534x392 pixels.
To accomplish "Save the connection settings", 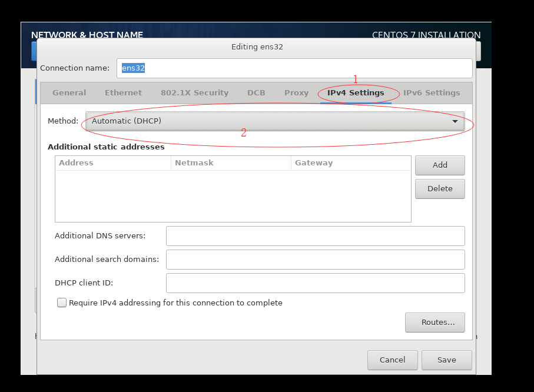I will pyautogui.click(x=446, y=360).
